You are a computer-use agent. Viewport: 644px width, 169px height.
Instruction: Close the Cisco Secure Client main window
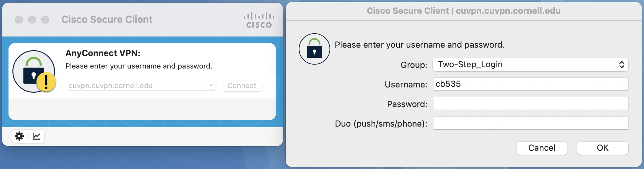(x=19, y=20)
